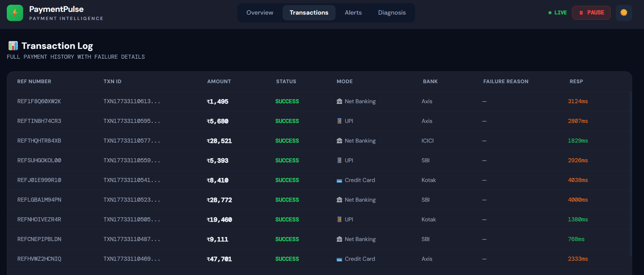
Task: Click the ₹47,701 amount
Action: [219, 259]
